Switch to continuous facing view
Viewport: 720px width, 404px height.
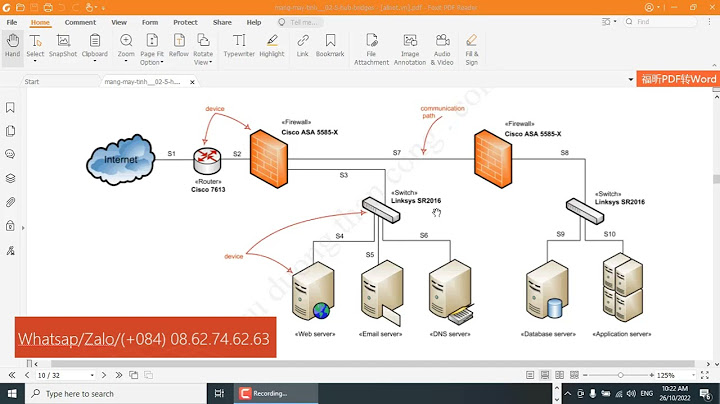(574, 375)
